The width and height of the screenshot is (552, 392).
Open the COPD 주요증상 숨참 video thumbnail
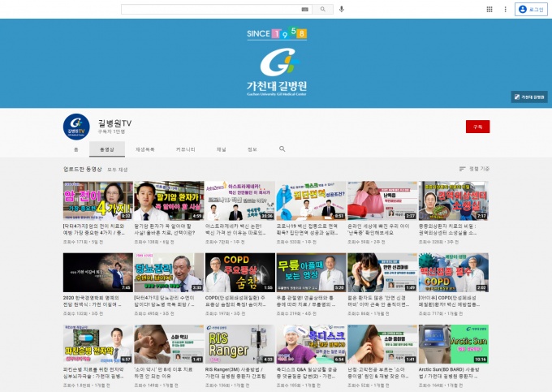pyautogui.click(x=239, y=273)
